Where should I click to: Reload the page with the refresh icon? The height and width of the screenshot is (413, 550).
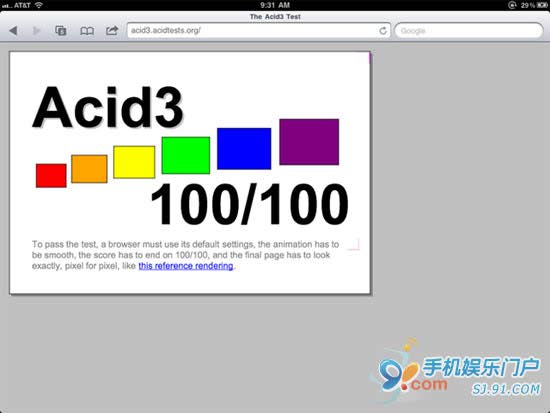pos(383,31)
